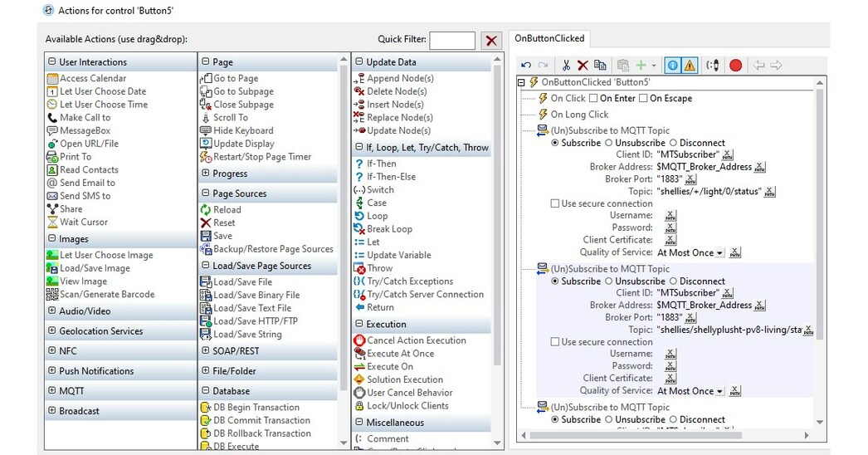
Task: Toggle the yellow warning triangle icon
Action: point(690,66)
